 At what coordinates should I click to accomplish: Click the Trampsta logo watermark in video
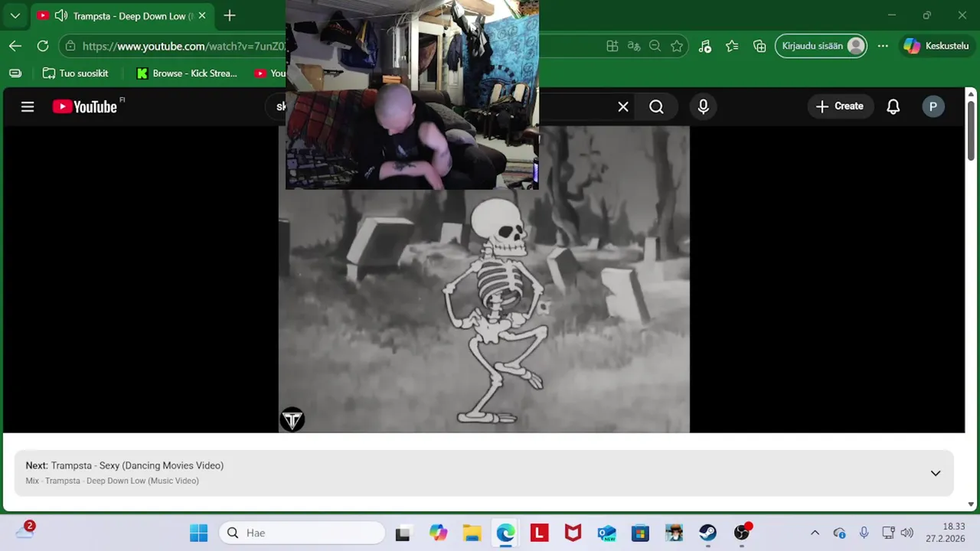292,419
